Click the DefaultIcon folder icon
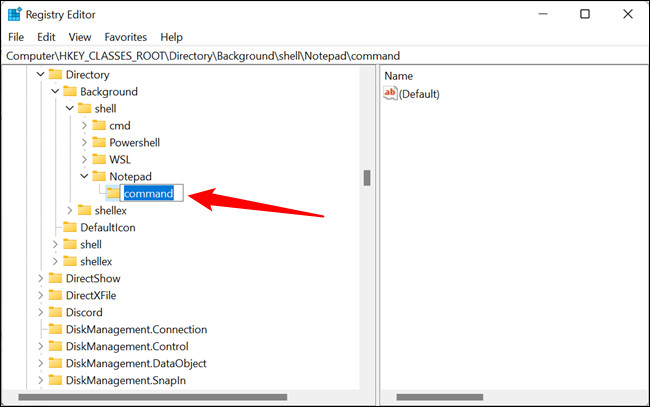650x407 pixels. click(70, 228)
